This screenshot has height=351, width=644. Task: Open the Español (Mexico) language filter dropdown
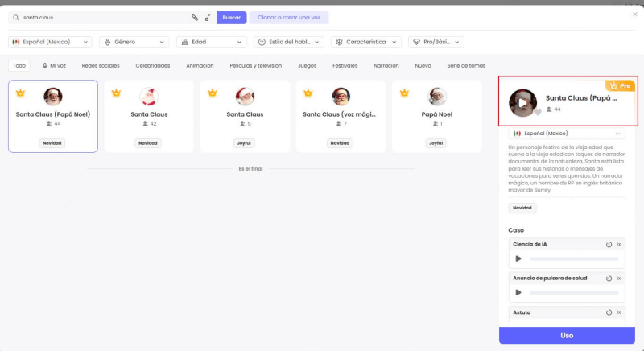pyautogui.click(x=50, y=42)
